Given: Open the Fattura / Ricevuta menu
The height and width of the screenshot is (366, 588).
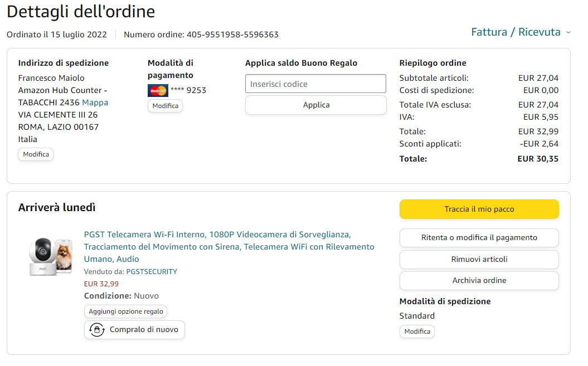Looking at the screenshot, I should 516,32.
